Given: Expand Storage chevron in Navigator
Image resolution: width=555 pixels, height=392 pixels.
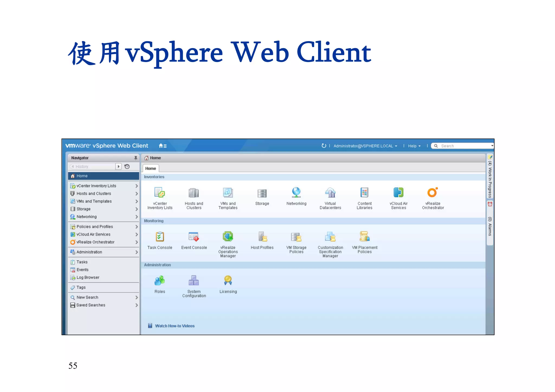Looking at the screenshot, I should click(x=137, y=209).
